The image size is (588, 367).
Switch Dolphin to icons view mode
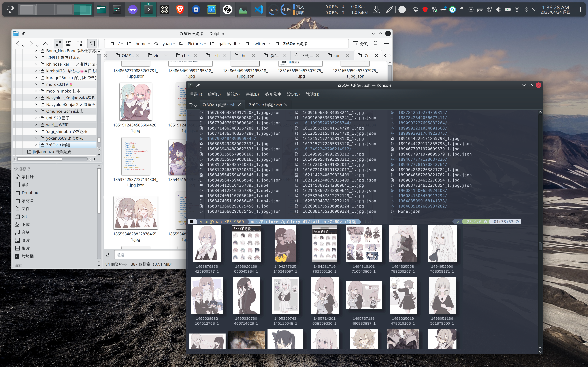click(x=58, y=44)
